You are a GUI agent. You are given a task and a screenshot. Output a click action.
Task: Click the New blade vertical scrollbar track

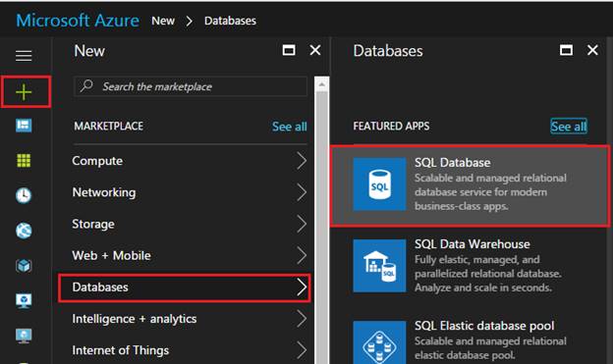pos(322,227)
